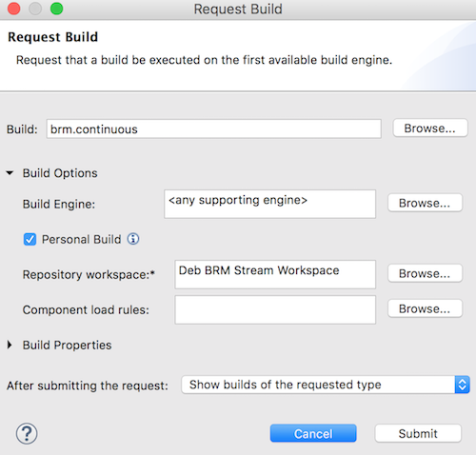
Task: Click the Build Properties section label
Action: coord(67,345)
